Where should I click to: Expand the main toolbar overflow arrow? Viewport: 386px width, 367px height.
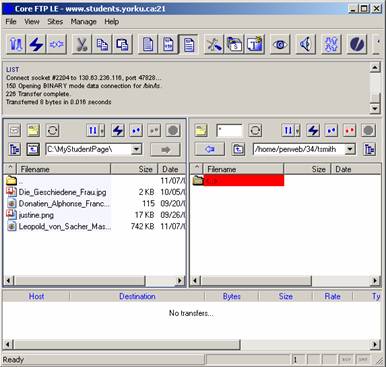click(x=377, y=44)
